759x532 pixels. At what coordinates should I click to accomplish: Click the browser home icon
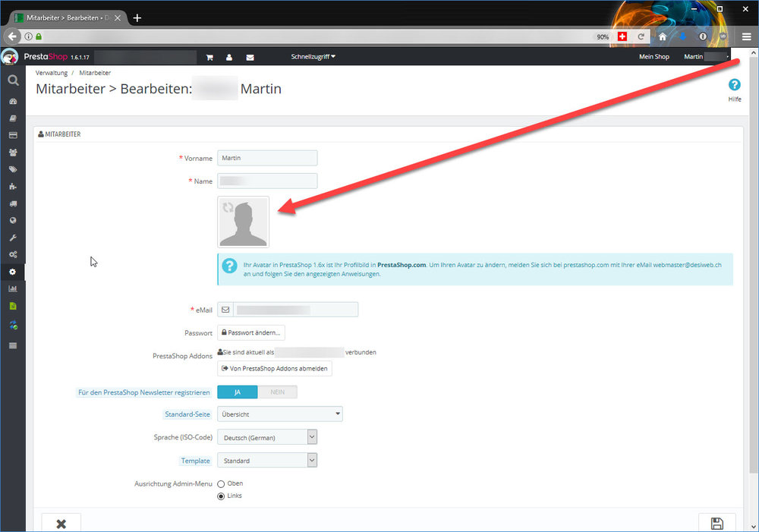pos(663,36)
